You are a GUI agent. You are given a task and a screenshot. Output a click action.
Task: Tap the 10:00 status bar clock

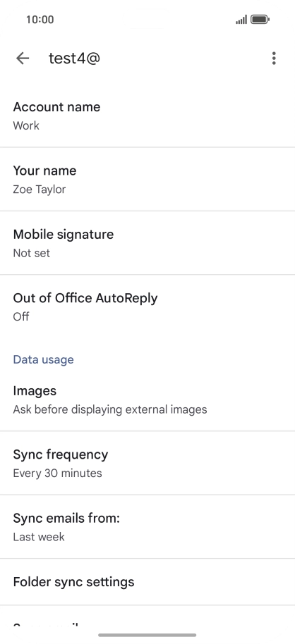pos(40,19)
